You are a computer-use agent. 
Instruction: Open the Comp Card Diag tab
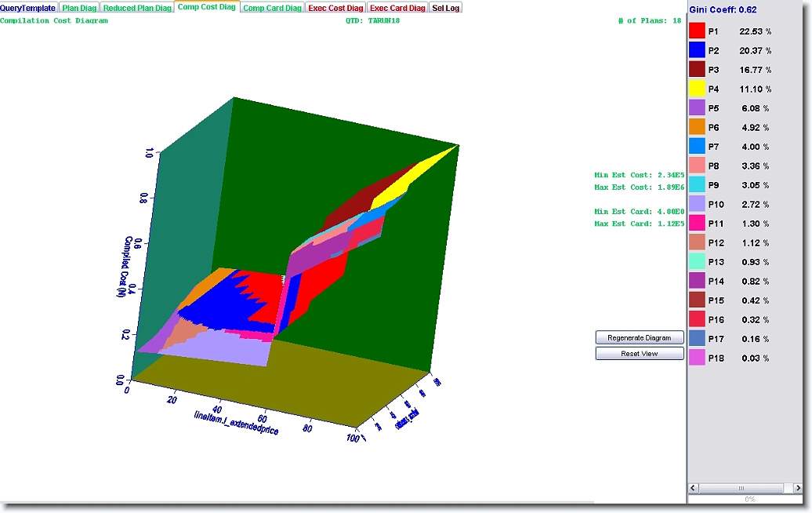(272, 8)
